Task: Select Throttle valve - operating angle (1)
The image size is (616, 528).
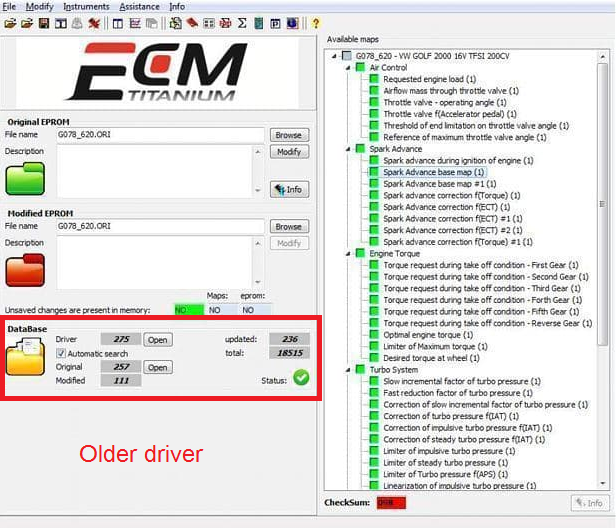Action: 445,103
